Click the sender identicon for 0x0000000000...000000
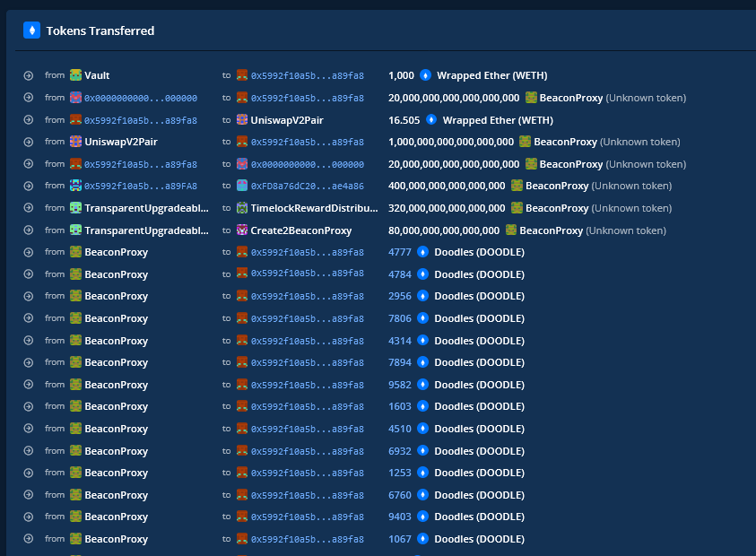The height and width of the screenshot is (556, 756). (x=75, y=98)
